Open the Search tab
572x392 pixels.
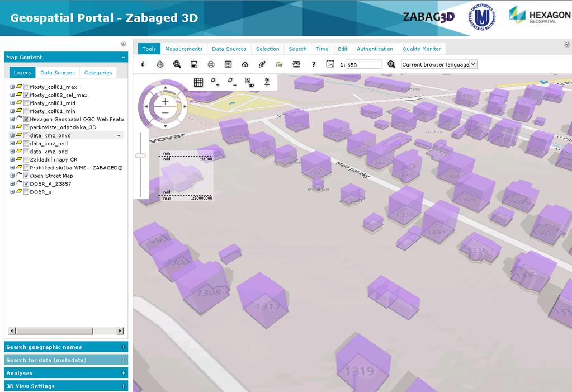point(297,49)
